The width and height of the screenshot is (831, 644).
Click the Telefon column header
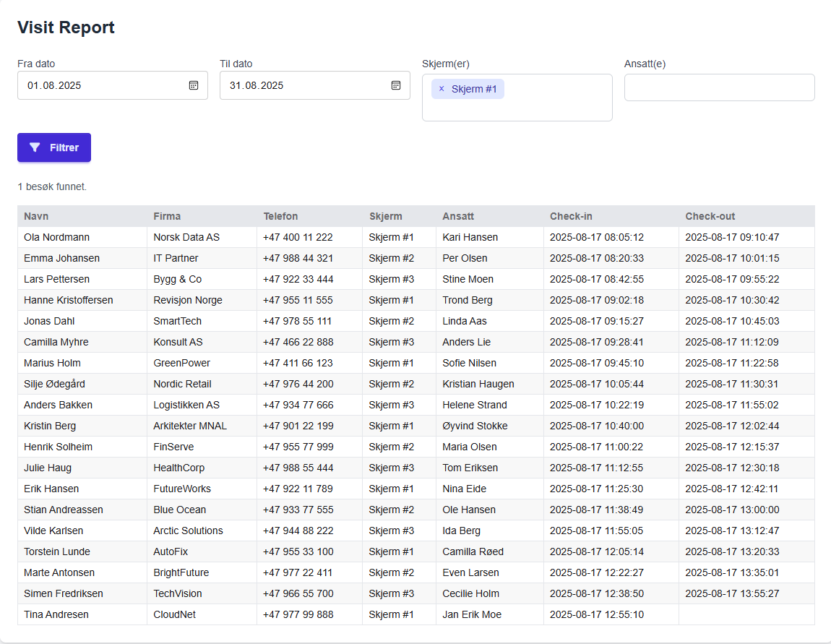pos(280,216)
